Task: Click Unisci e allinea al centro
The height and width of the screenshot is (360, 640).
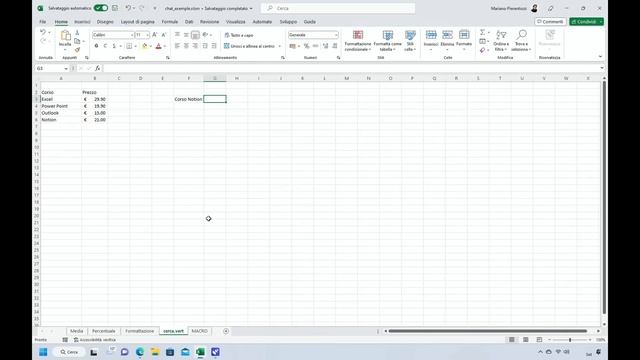Action: pyautogui.click(x=249, y=46)
